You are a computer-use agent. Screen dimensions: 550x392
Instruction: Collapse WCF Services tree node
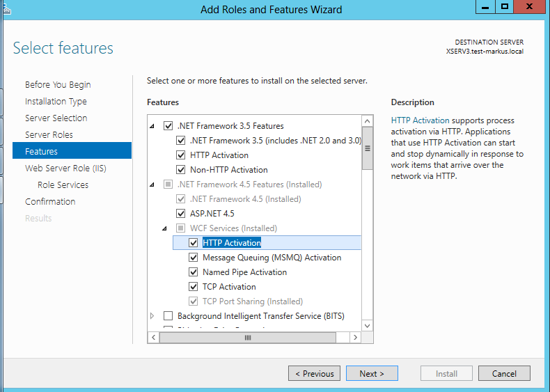click(165, 228)
